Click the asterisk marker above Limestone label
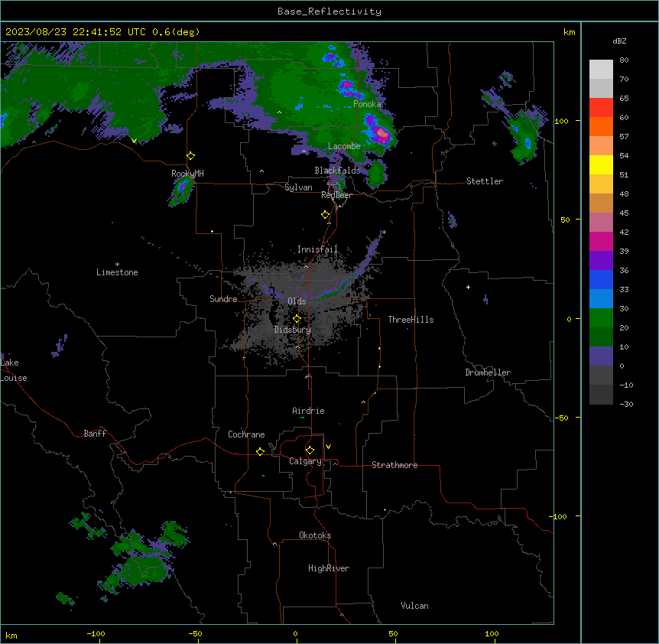Screen dimensions: 659x644 [117, 265]
